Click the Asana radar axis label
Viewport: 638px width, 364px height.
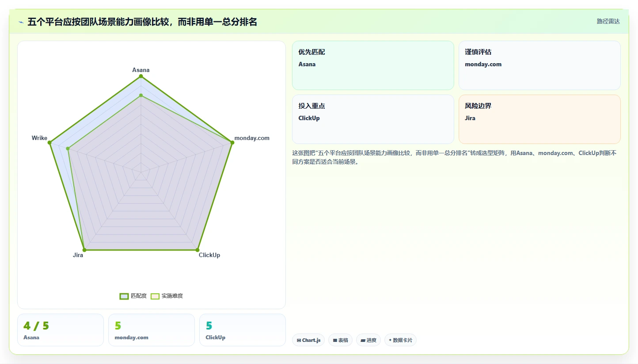click(141, 70)
